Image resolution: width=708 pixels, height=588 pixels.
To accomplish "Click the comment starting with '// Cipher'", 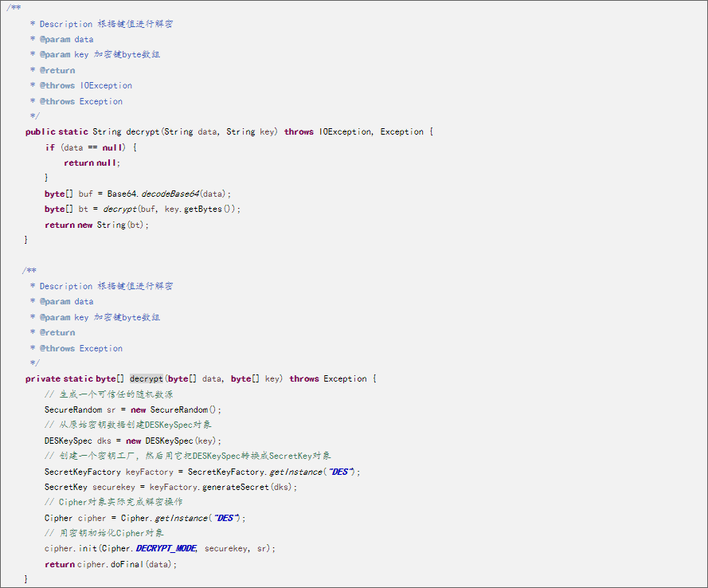I will click(113, 502).
